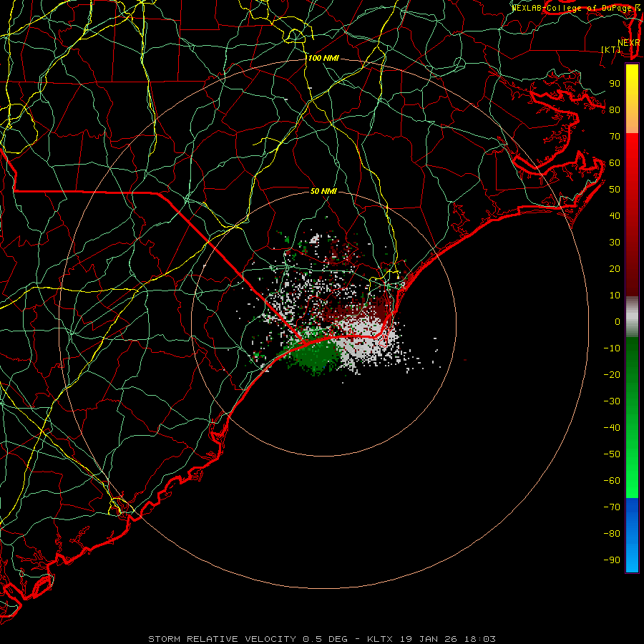The image size is (644, 644).
Task: Click the [KT] units label above scale
Action: click(x=611, y=49)
